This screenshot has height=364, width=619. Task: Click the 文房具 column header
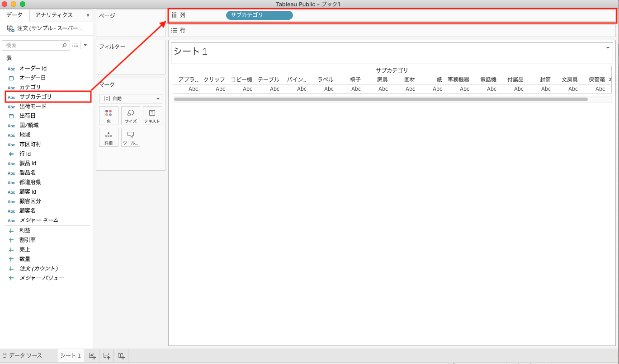[x=570, y=79]
